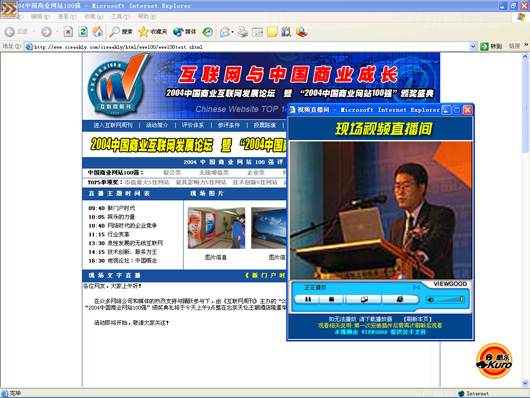Click the History clock icon
This screenshot has width=530, height=398.
tap(208, 32)
